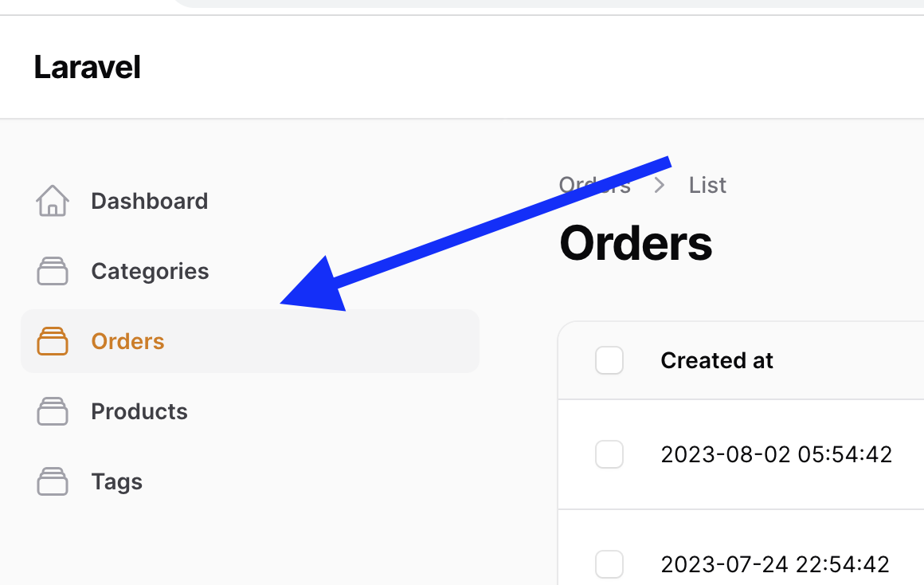Click the Laravel brand logo text
Screen dimensions: 924x585
pos(87,67)
